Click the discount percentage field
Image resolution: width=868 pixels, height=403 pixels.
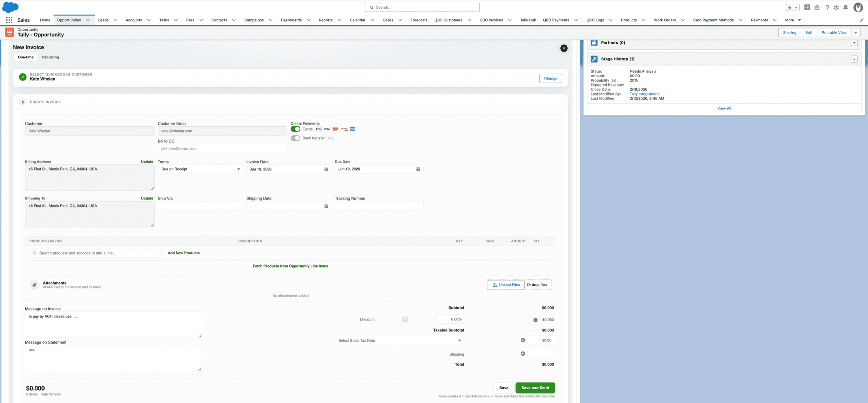449,319
